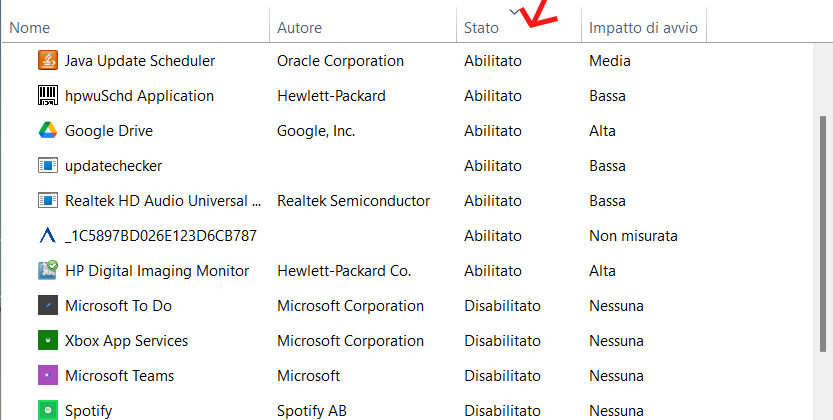Sort list by Impatto di avvio column
Screen dimensions: 833x420
coord(643,28)
